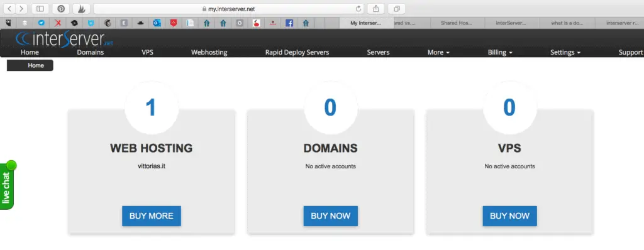The image size is (644, 250).
Task: Open the light-blue shield pinned tab
Action: point(91,23)
